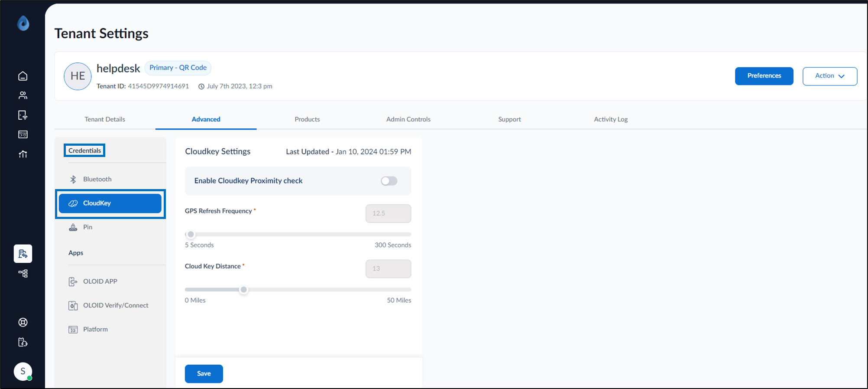The height and width of the screenshot is (389, 868).
Task: Click the Cloud Key Distance value field
Action: click(x=389, y=269)
